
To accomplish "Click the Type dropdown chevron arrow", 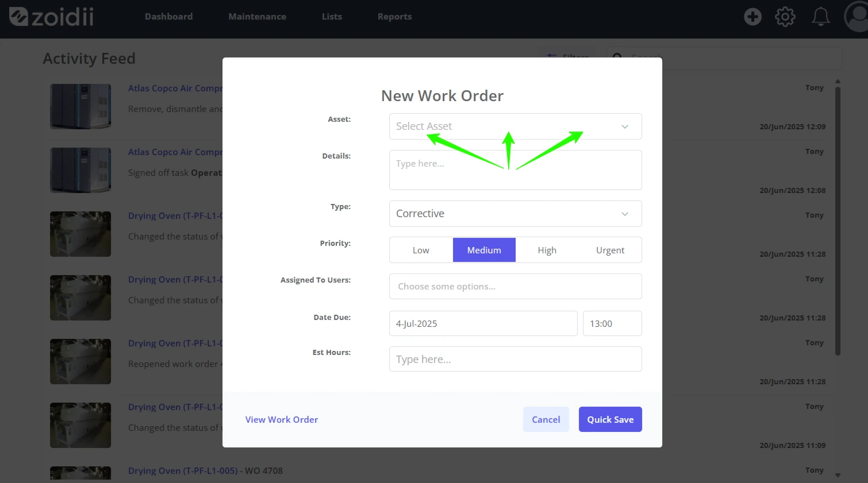I will (x=625, y=214).
